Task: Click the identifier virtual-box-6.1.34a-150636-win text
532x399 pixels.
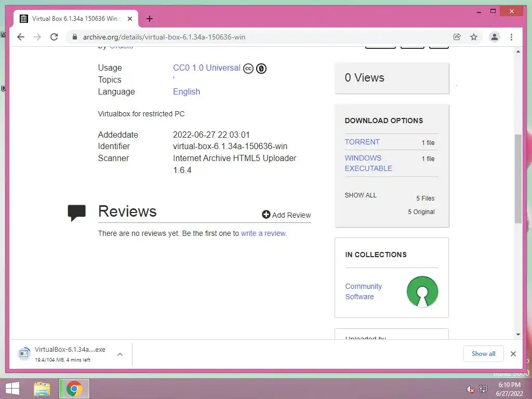Action: 230,146
